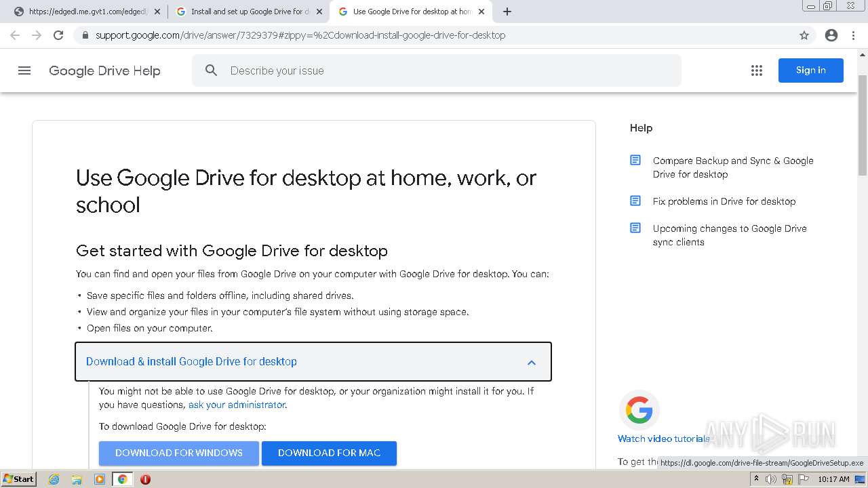Show hidden system tray icons
The image size is (868, 488).
coord(756,479)
